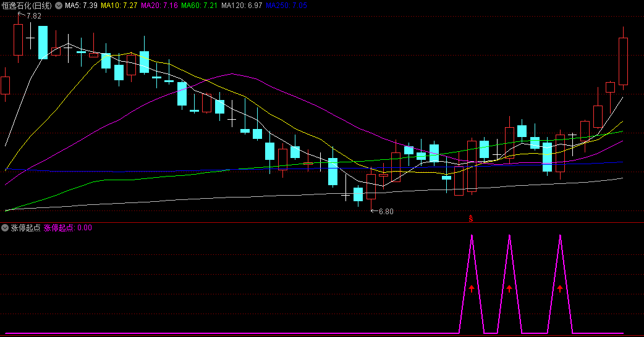Click the middle red up arrow in indicator

509,289
